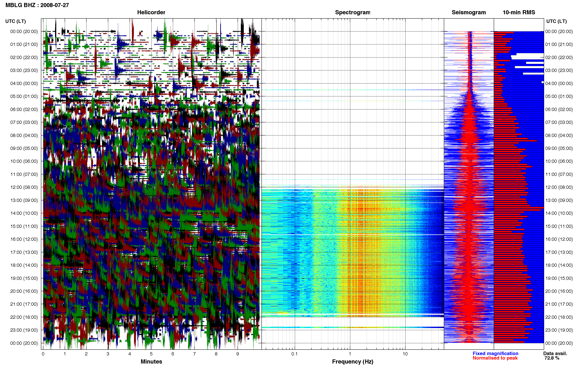Click right-side time label '12:00 (08:00)'

coord(559,187)
